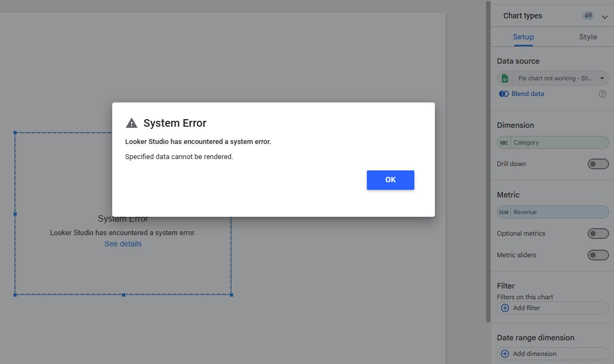Expand the Chart types section chevron
The image size is (614, 364).
pyautogui.click(x=605, y=17)
